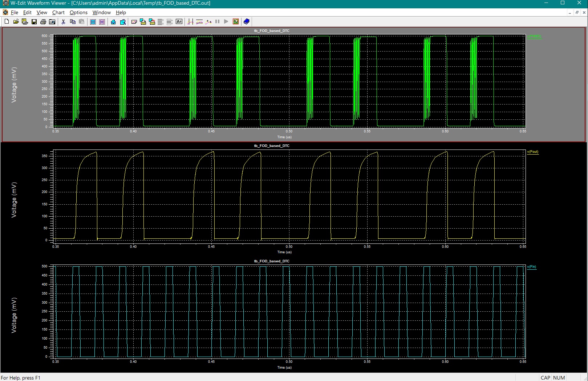The width and height of the screenshot is (588, 381).
Task: Open the Options menu
Action: [78, 12]
